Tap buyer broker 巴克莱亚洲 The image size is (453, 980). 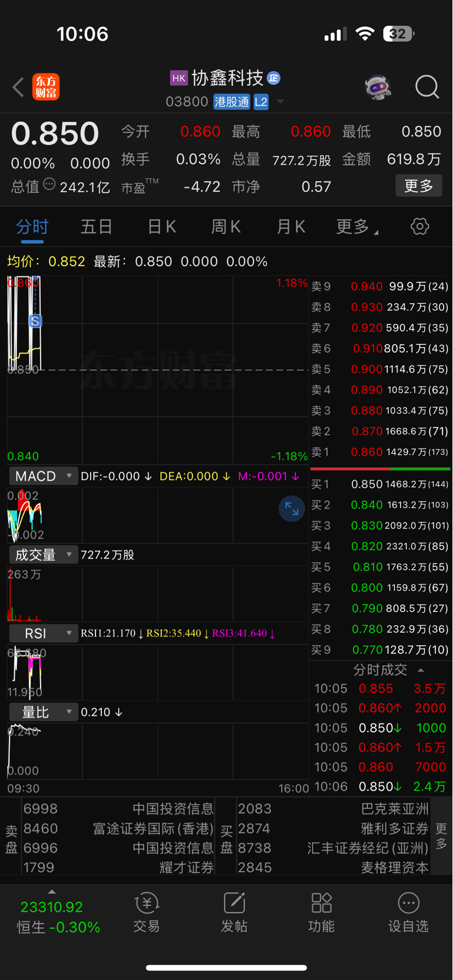point(395,809)
